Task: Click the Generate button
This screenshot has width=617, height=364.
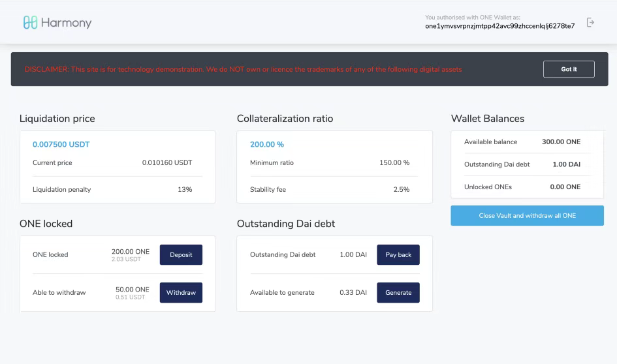Action: [x=398, y=292]
